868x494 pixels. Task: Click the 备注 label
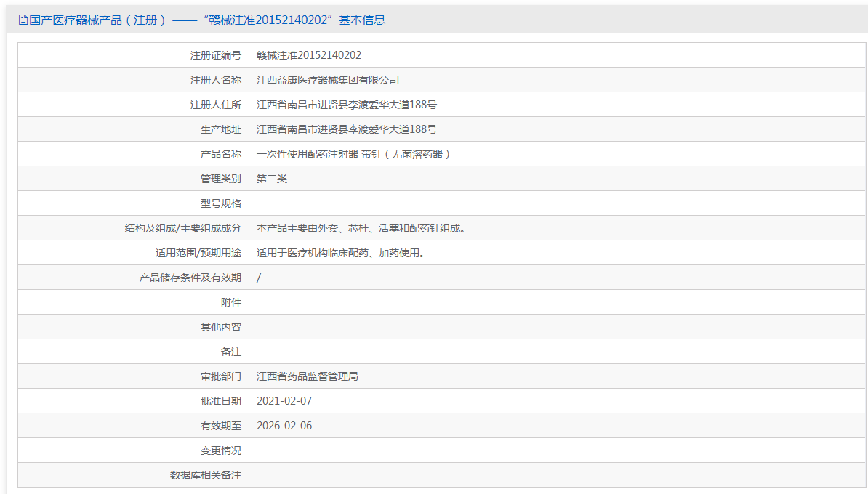tap(231, 352)
